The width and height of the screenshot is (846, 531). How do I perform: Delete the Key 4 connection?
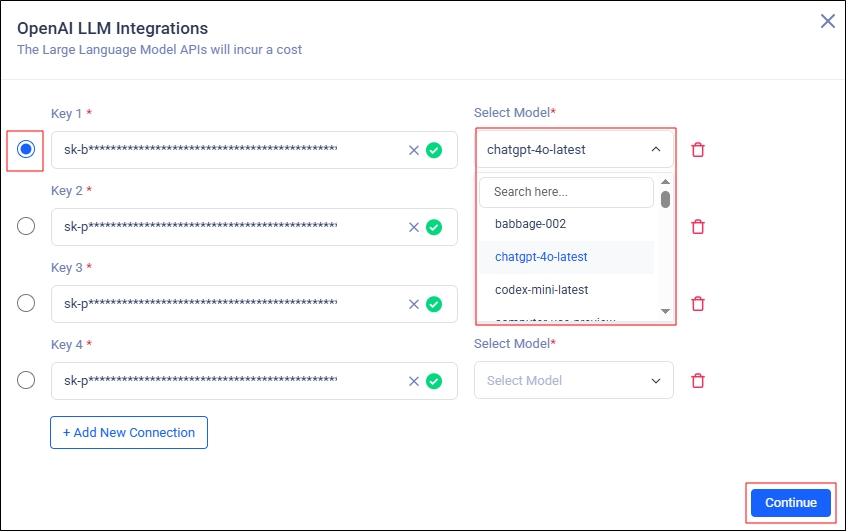click(x=698, y=381)
